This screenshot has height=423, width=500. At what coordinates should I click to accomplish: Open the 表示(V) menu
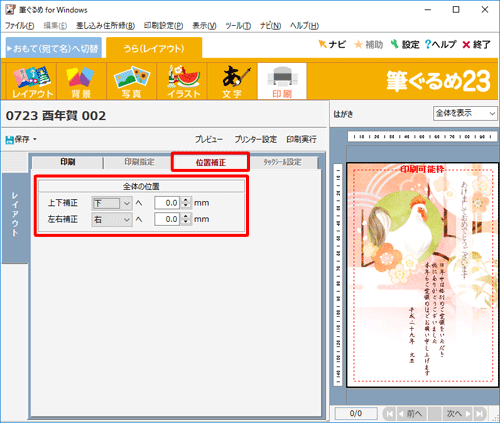204,26
